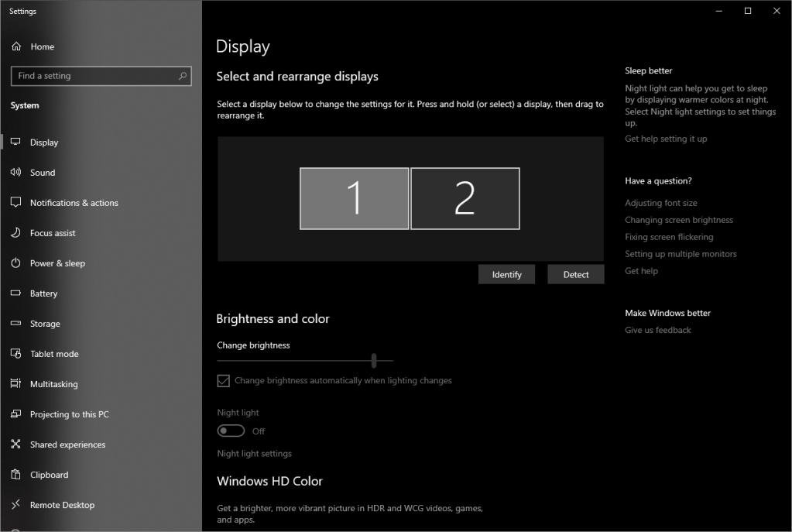
Task: Open Sound settings from the sidebar
Action: pos(43,172)
